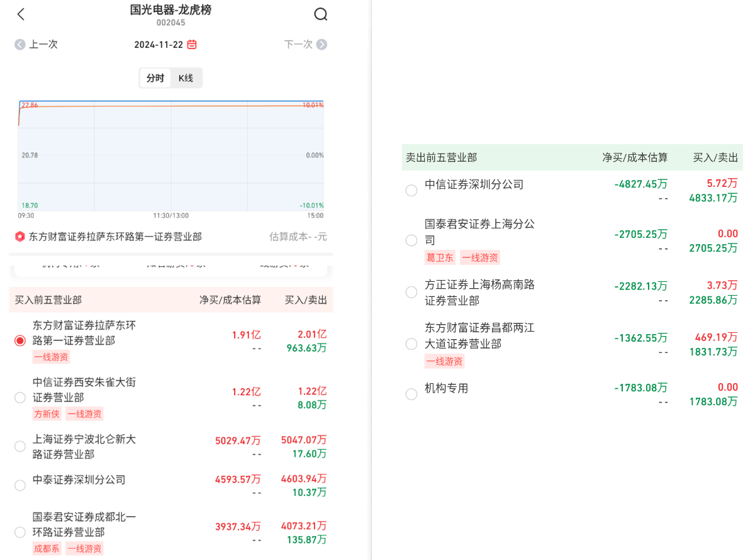
Task: Open search with the magnifier icon
Action: pos(320,14)
